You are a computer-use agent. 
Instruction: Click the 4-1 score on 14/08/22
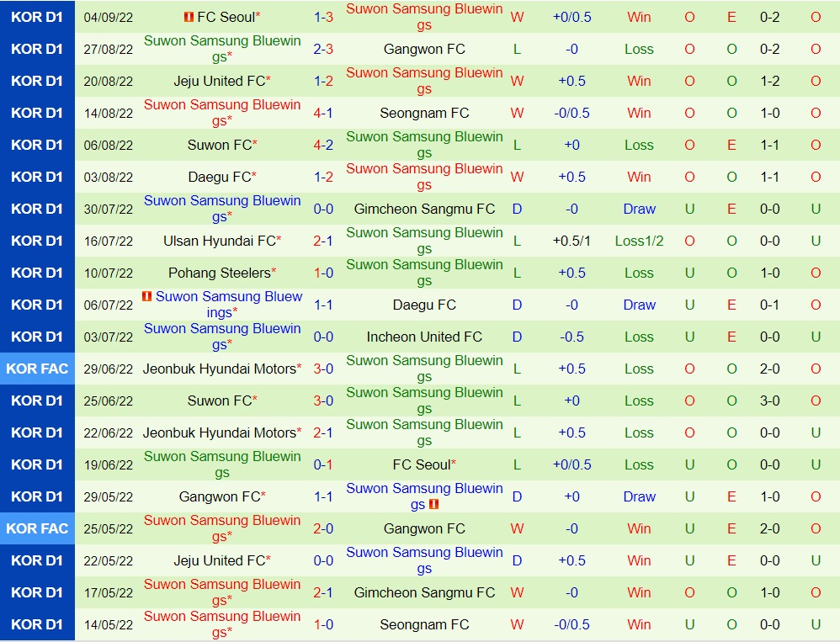click(x=323, y=113)
